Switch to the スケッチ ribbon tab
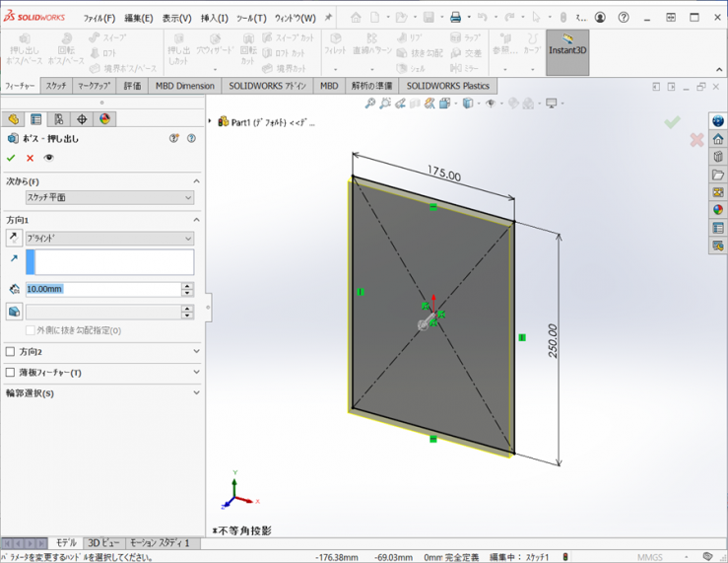728x563 pixels. coord(56,86)
